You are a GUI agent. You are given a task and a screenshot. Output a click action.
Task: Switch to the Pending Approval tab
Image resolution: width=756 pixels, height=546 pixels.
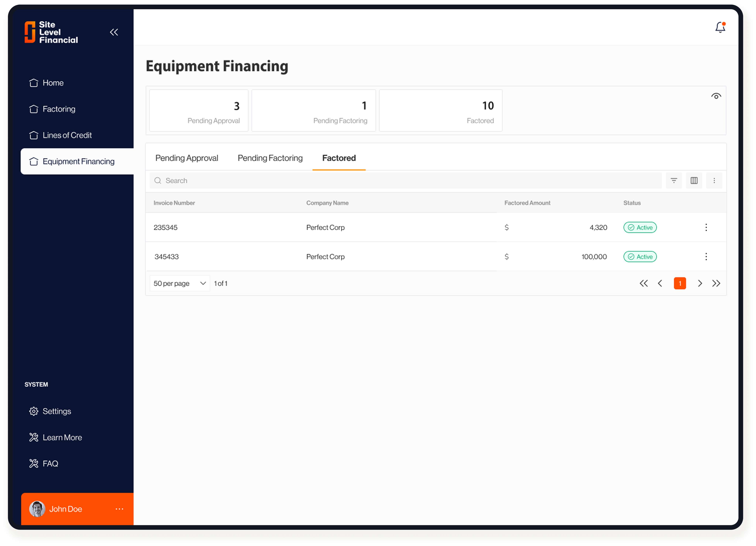click(187, 158)
